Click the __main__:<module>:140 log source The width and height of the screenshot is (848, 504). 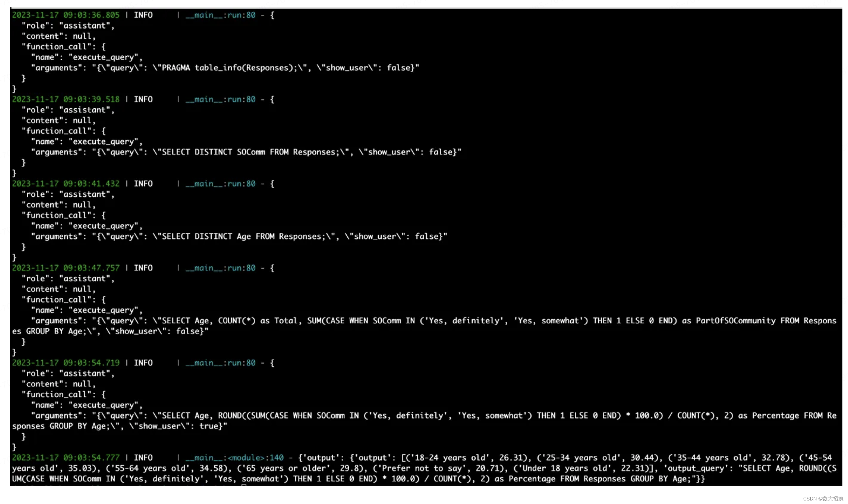coord(234,457)
